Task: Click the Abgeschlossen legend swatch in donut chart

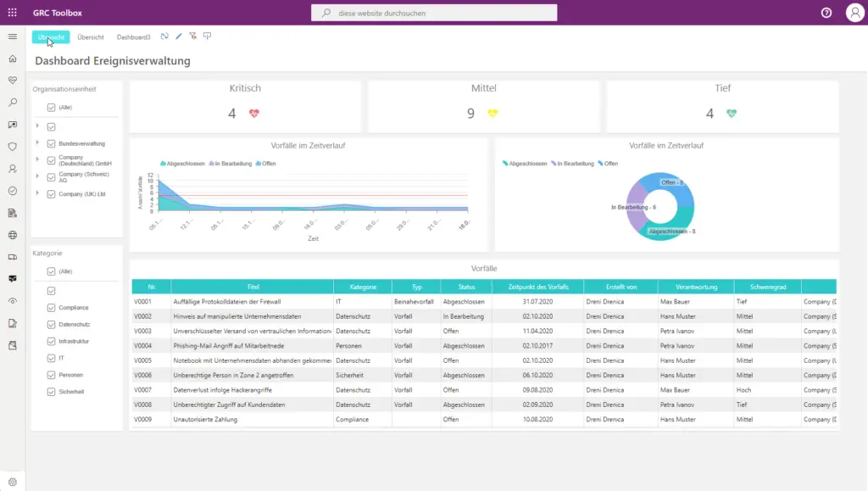Action: click(505, 163)
